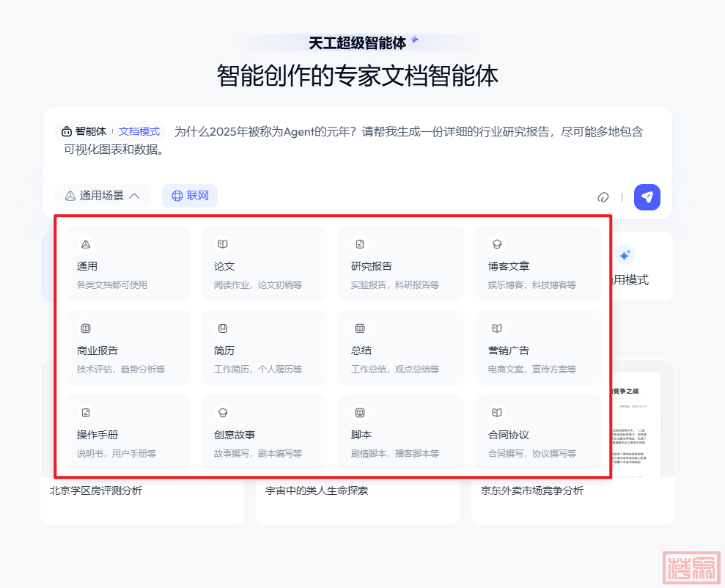Screen dimensions: 725x588
Task: Click the 工作总结，观点总结等 description
Action: coord(395,370)
